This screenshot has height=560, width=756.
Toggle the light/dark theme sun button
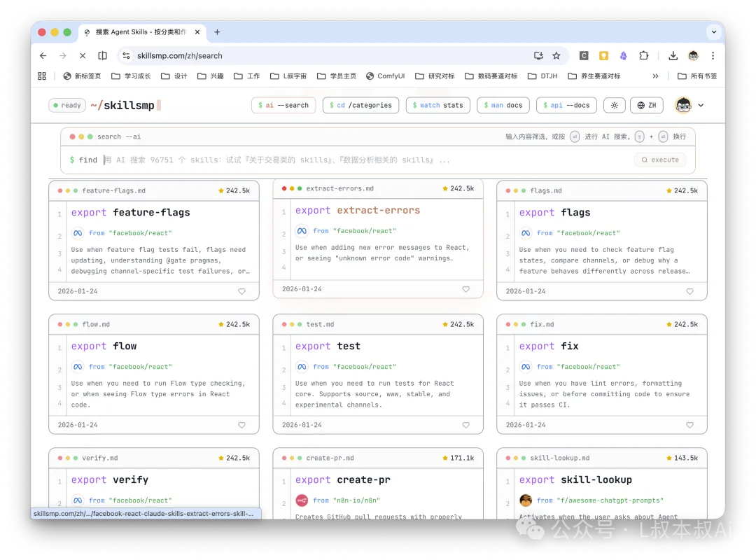tap(615, 105)
